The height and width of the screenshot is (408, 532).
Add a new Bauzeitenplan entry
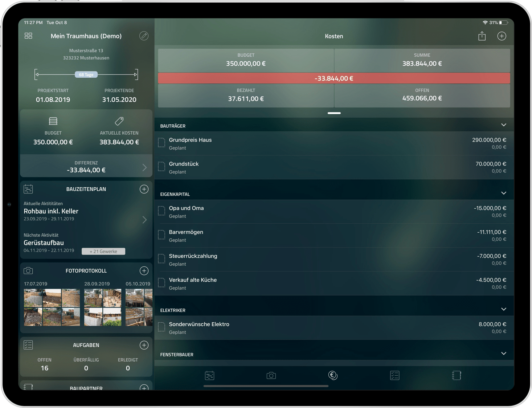[x=144, y=189]
